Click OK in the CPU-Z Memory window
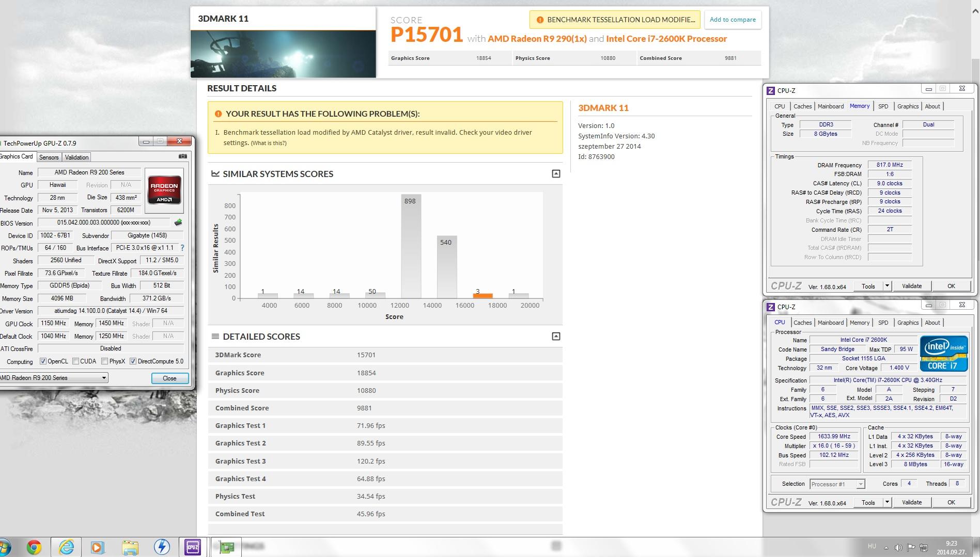 click(x=951, y=286)
